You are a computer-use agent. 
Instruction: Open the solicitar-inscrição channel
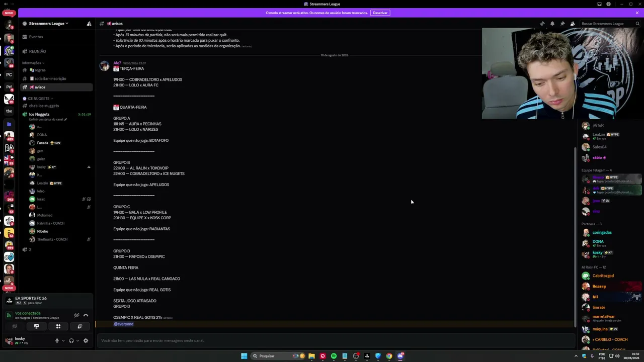pos(56,78)
